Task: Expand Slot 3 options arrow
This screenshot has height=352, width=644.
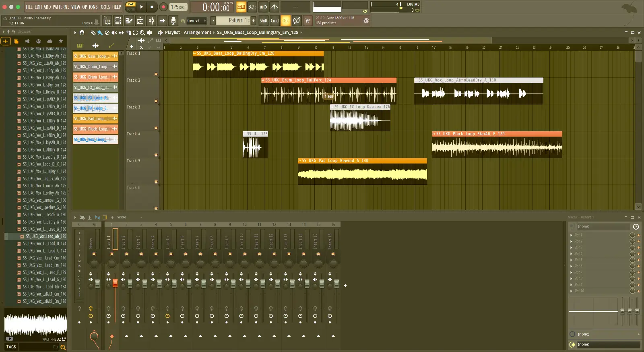Action: (x=571, y=247)
